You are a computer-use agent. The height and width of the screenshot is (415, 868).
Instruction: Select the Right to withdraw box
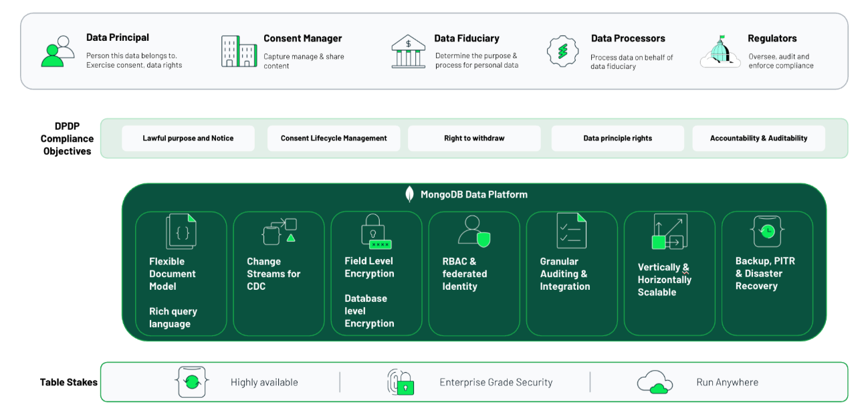click(x=474, y=139)
